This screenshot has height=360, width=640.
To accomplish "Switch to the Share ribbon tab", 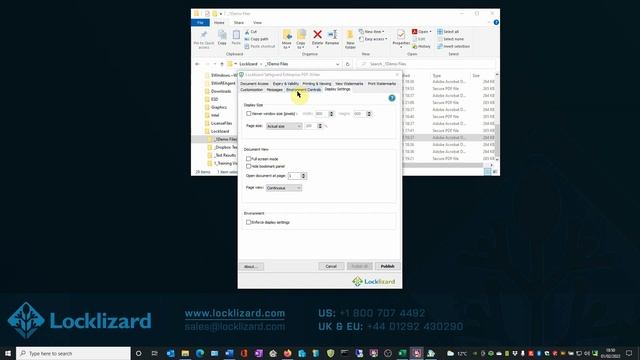I will click(x=239, y=23).
